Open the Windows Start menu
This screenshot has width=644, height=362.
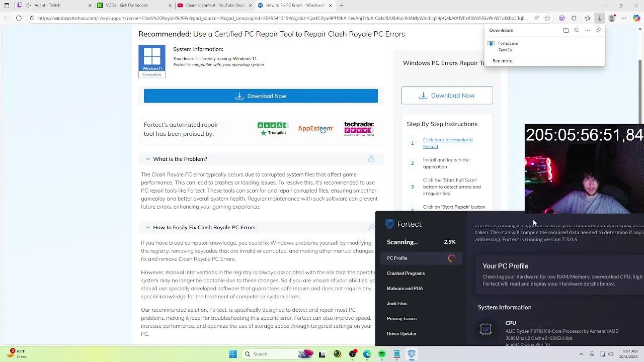[233, 354]
